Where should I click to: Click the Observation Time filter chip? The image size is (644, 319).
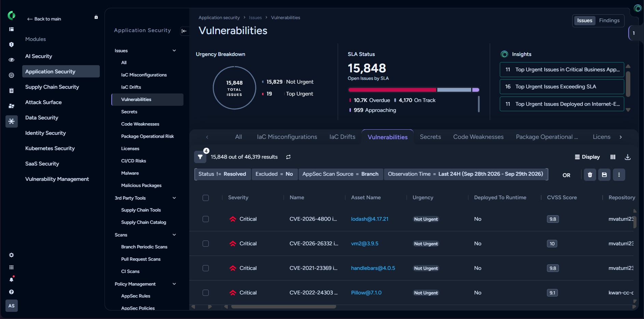coord(465,174)
